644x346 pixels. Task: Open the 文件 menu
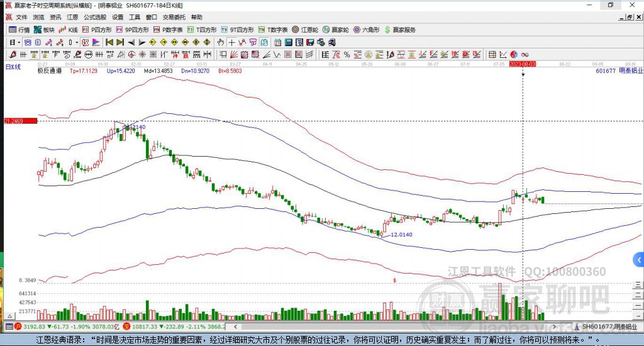click(21, 17)
